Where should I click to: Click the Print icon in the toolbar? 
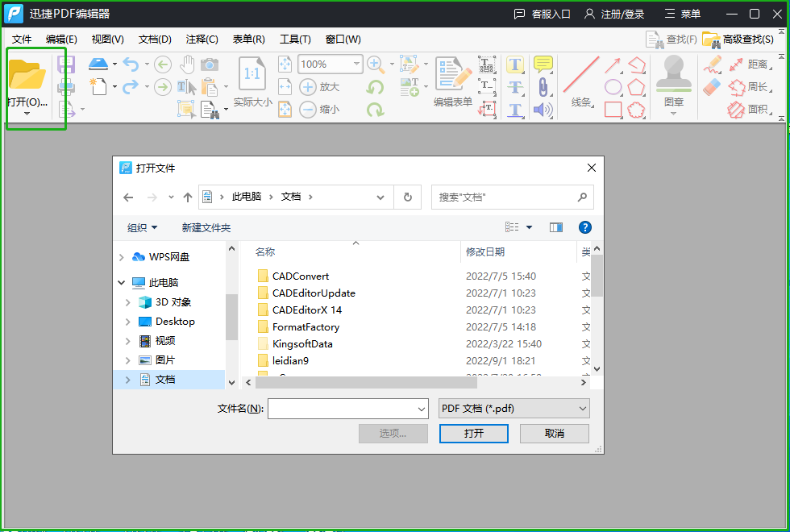click(x=66, y=87)
